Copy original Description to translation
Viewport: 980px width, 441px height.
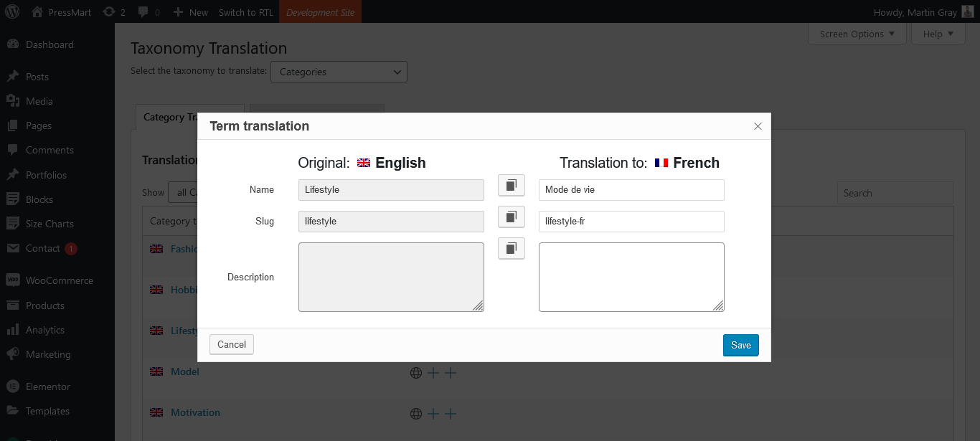pyautogui.click(x=511, y=248)
